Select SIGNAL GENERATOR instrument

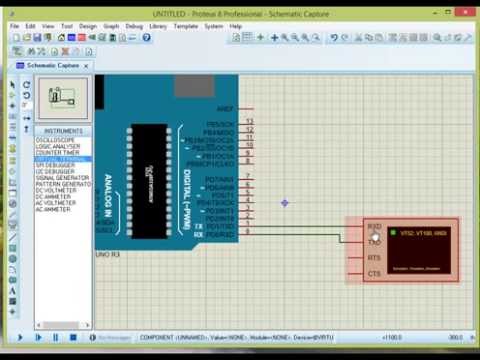click(x=62, y=178)
